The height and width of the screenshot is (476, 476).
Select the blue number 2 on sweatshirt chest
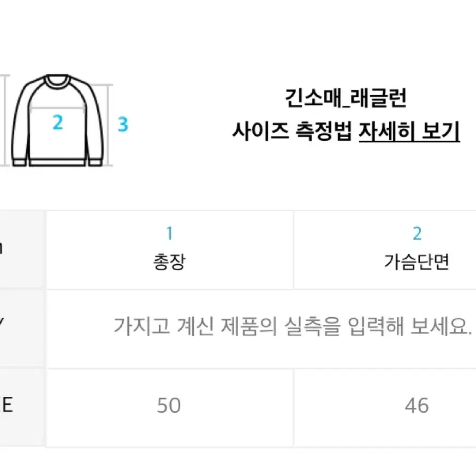click(58, 122)
